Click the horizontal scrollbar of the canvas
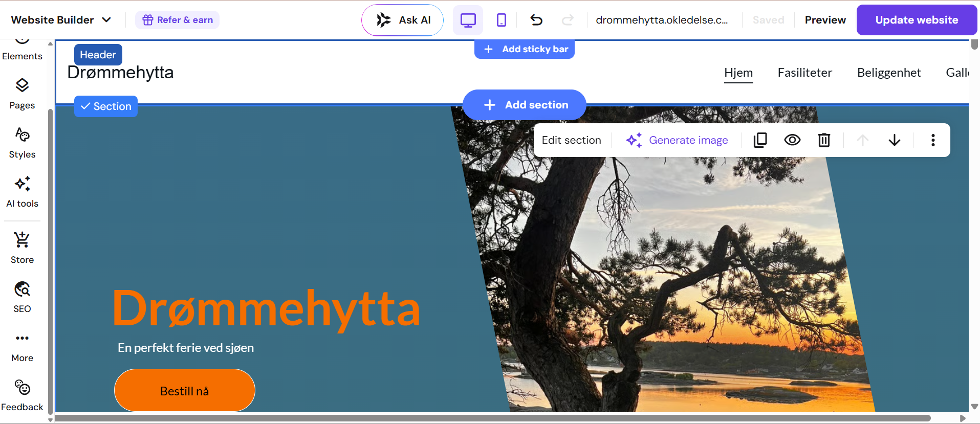Viewport: 980px width, 424px height. 492,418
